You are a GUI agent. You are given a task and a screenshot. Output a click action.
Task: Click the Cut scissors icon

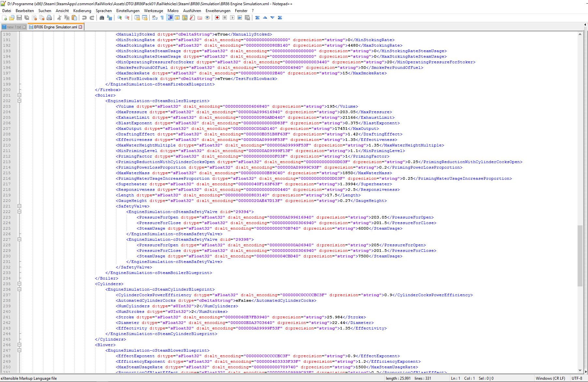[x=59, y=18]
